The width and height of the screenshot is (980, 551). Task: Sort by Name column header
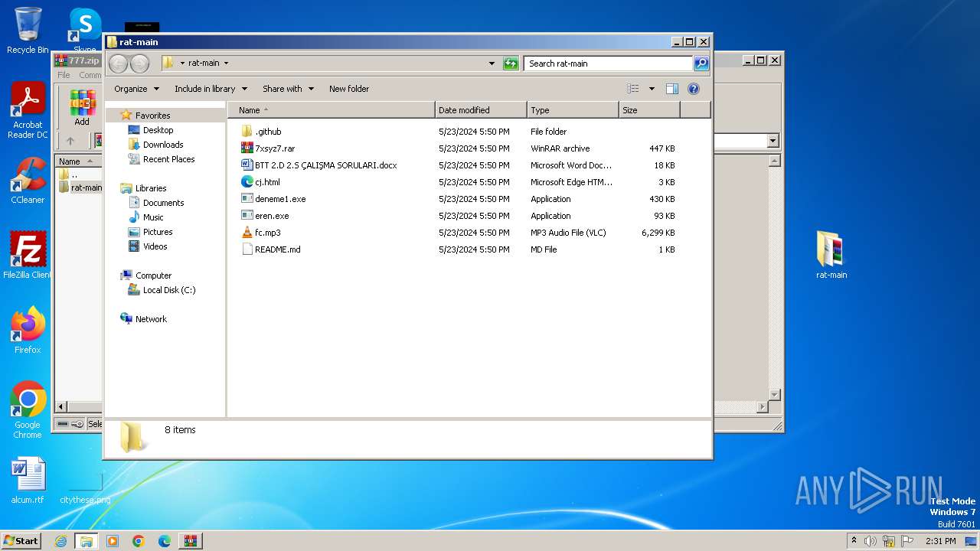click(332, 110)
